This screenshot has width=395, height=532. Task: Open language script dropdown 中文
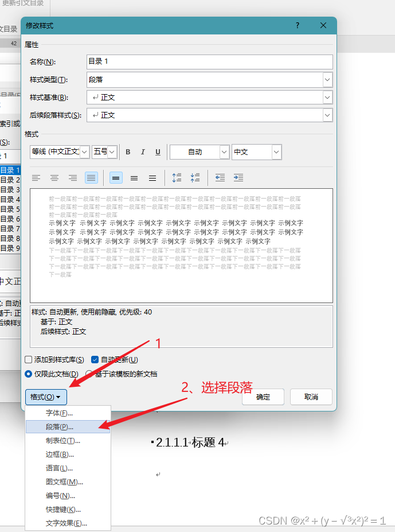[x=276, y=152]
